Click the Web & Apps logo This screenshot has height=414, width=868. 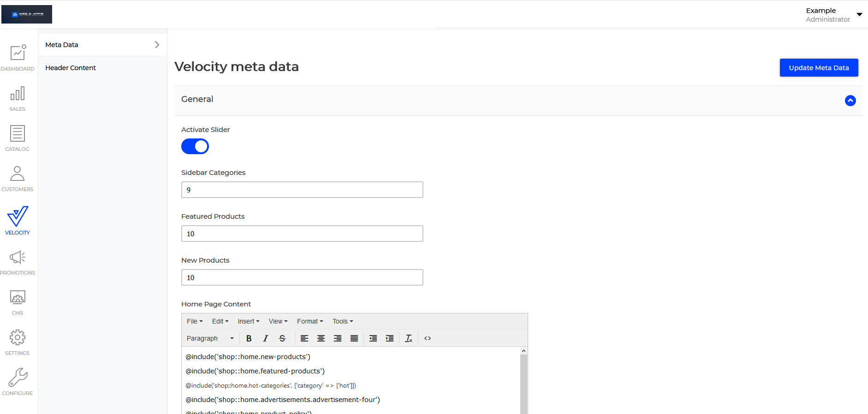27,14
